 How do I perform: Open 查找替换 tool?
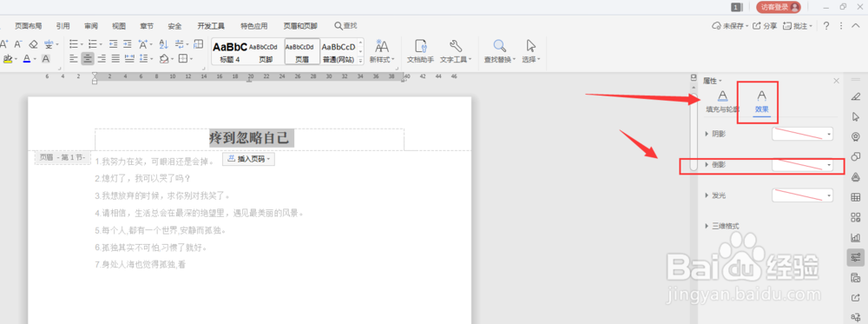(x=500, y=51)
